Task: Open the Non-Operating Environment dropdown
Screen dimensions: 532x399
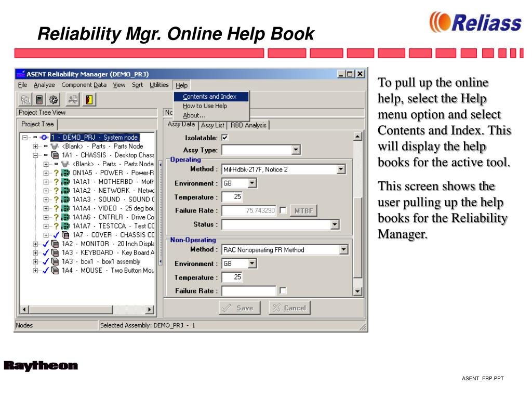Action: click(252, 263)
